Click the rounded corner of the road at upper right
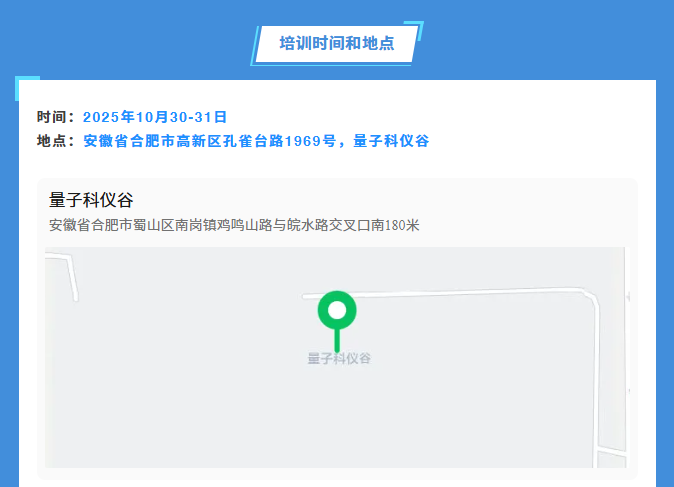Screen dimensions: 674x487 591,298
